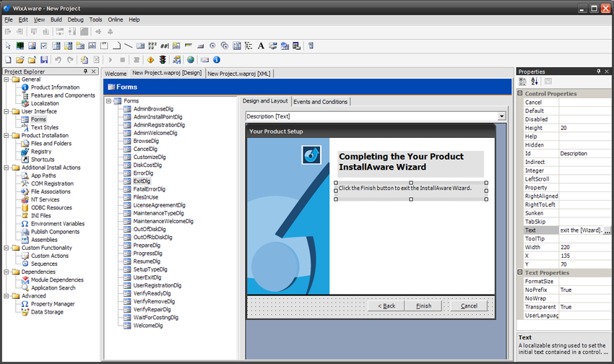Pick the Line control tool

[x=128, y=45]
